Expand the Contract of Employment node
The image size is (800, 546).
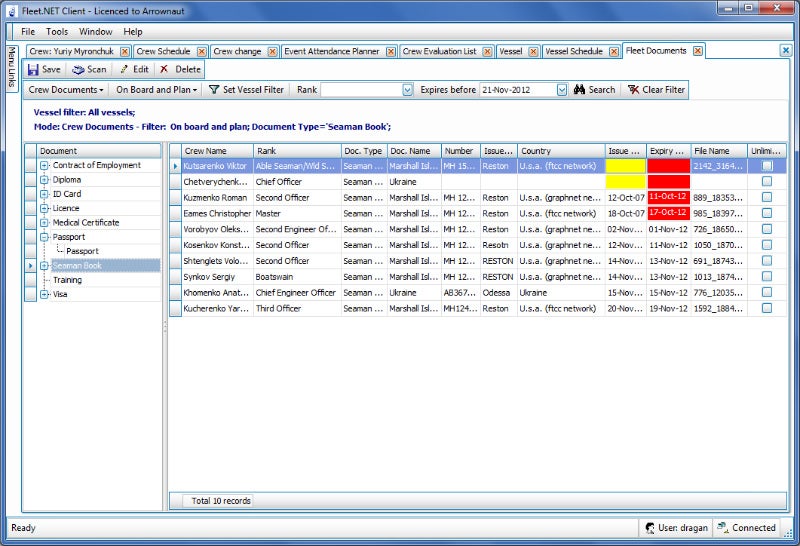pyautogui.click(x=45, y=166)
